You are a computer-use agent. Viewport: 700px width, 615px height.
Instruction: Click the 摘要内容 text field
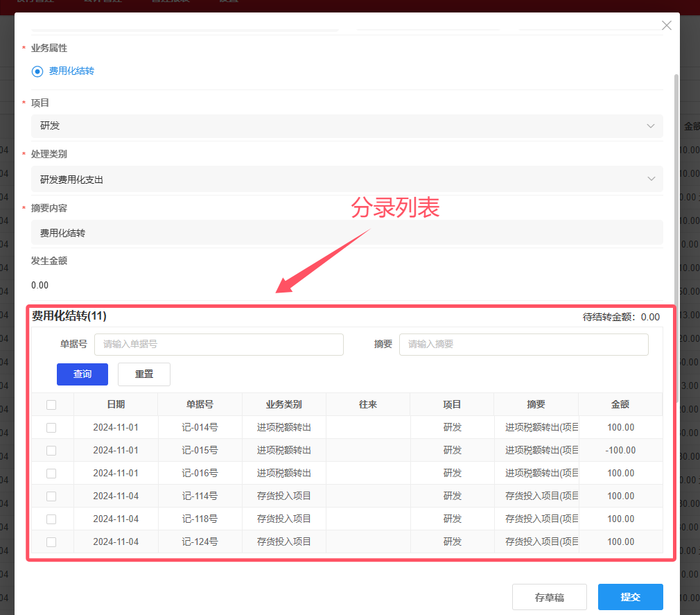(x=347, y=233)
